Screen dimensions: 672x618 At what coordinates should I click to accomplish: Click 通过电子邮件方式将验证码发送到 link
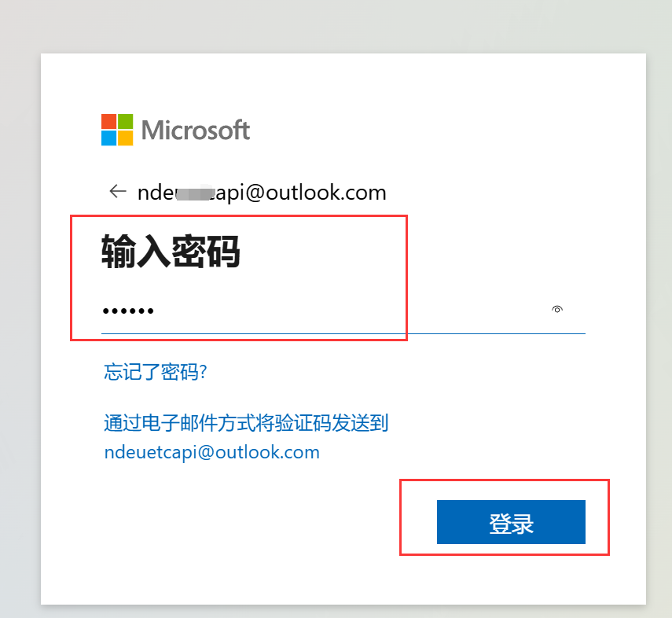[246, 423]
